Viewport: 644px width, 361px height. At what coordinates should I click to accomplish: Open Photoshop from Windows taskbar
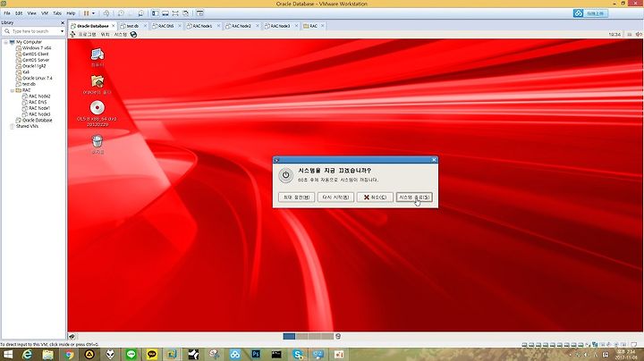click(x=256, y=355)
